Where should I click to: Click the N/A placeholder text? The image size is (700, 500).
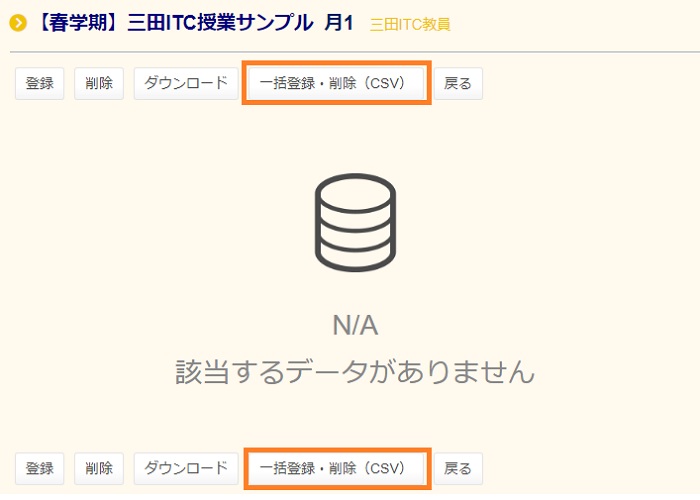[356, 325]
